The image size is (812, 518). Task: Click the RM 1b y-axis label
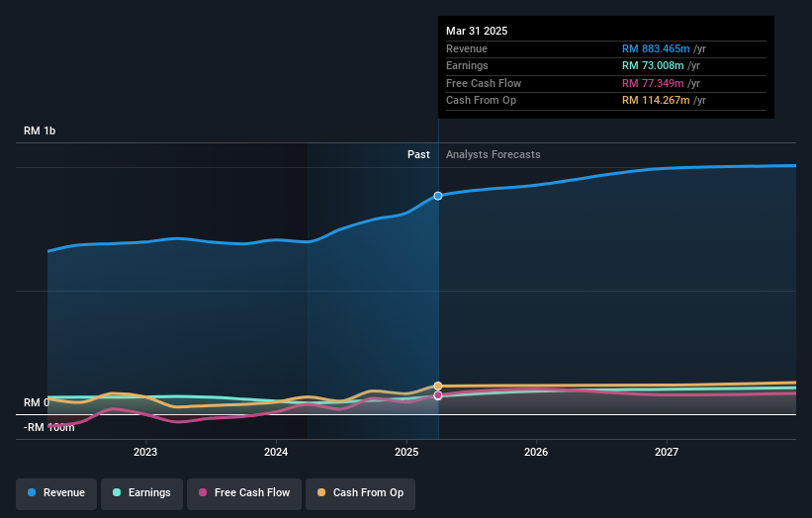[x=40, y=130]
